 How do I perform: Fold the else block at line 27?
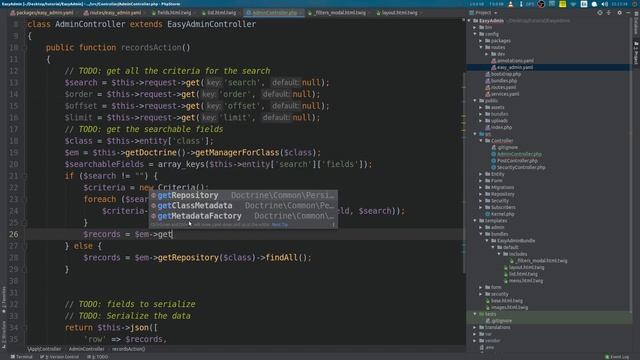click(x=24, y=246)
